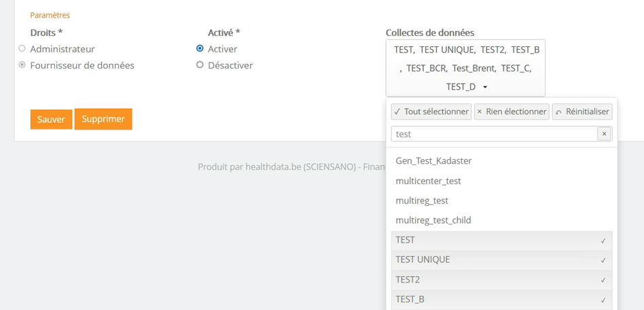Click the checkmark beside TEST UNIQUE

pyautogui.click(x=603, y=260)
